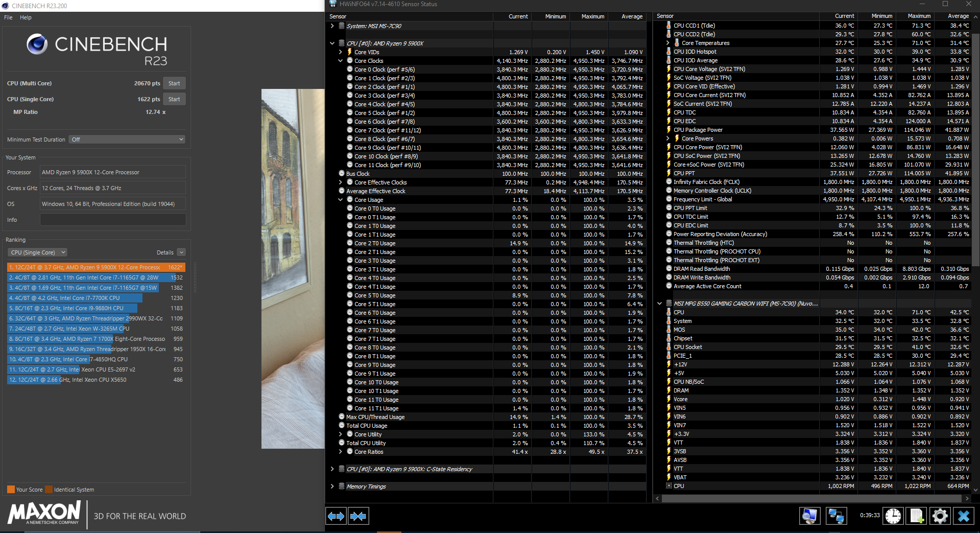The image size is (980, 533).
Task: Expand the Core VIDs row
Action: [x=341, y=52]
